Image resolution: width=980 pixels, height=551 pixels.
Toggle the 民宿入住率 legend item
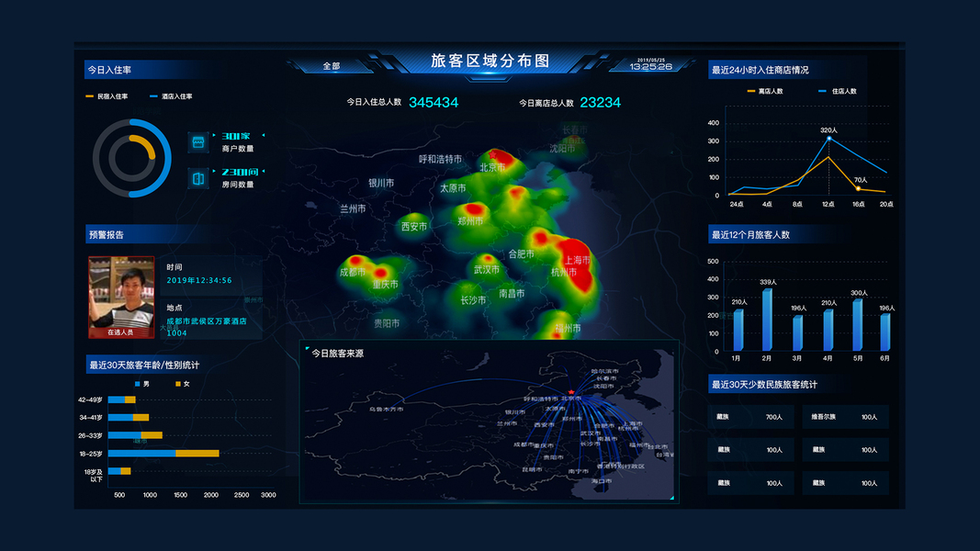(x=107, y=96)
